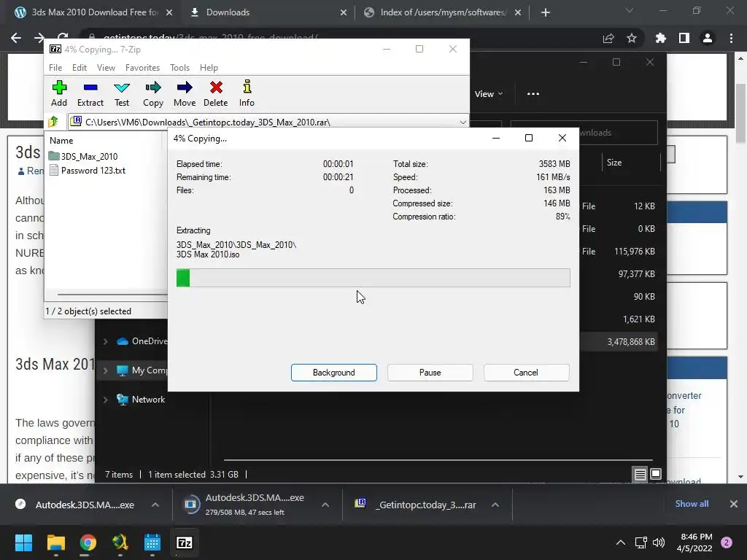Open Chrome from the taskbar
The width and height of the screenshot is (747, 560).
[88, 542]
